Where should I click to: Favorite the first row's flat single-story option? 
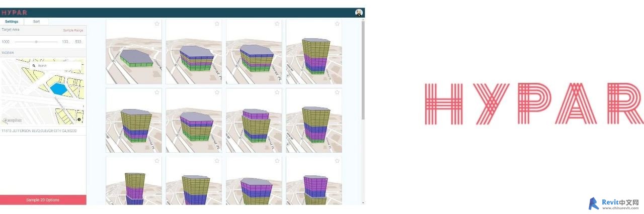coord(157,24)
